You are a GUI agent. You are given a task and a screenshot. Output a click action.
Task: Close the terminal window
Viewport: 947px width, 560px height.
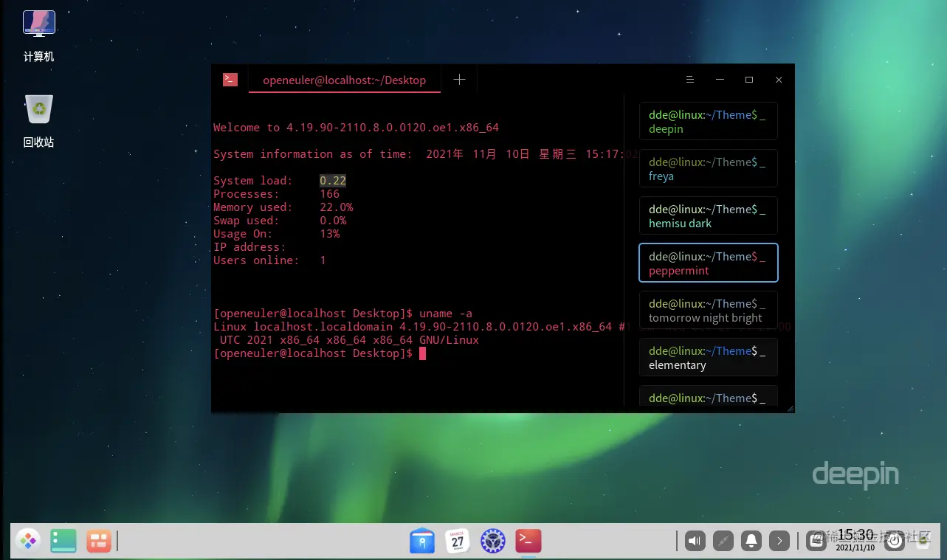[779, 80]
